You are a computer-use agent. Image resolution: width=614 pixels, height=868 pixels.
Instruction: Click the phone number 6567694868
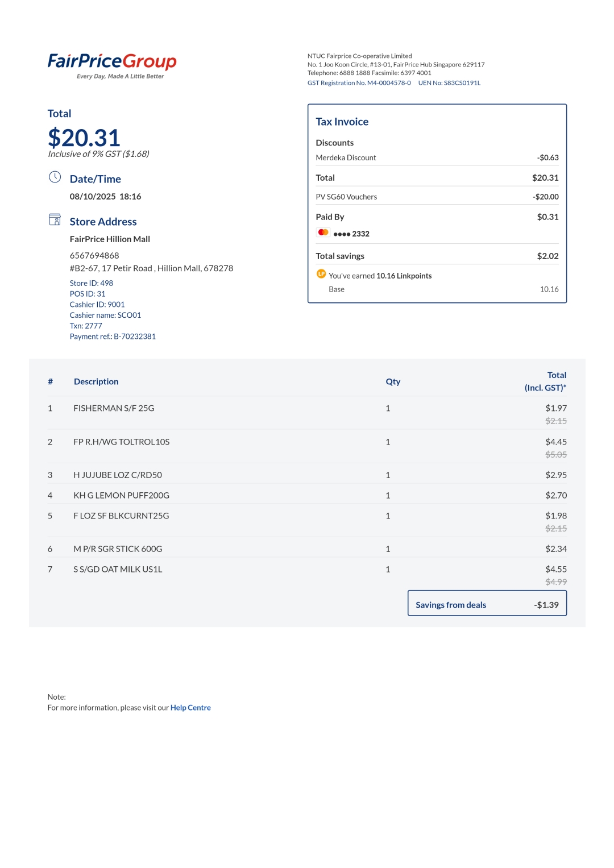[94, 256]
